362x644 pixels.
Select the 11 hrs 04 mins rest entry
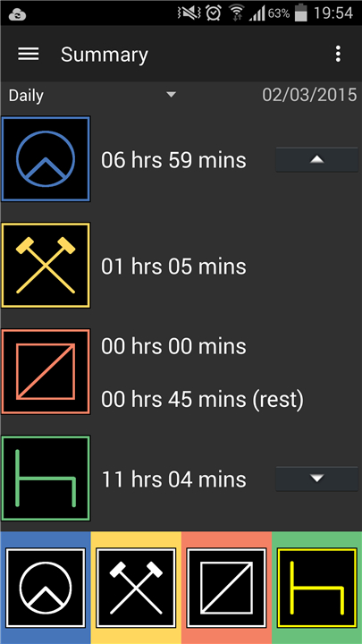(x=173, y=479)
